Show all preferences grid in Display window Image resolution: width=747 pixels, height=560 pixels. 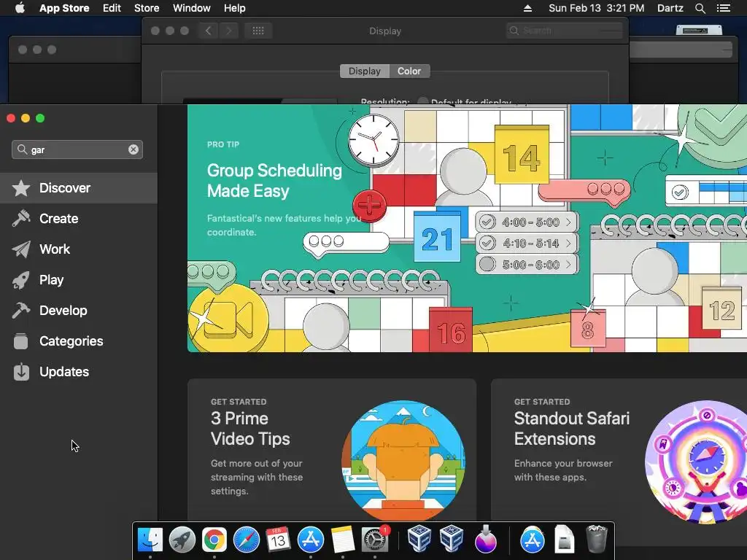click(258, 31)
